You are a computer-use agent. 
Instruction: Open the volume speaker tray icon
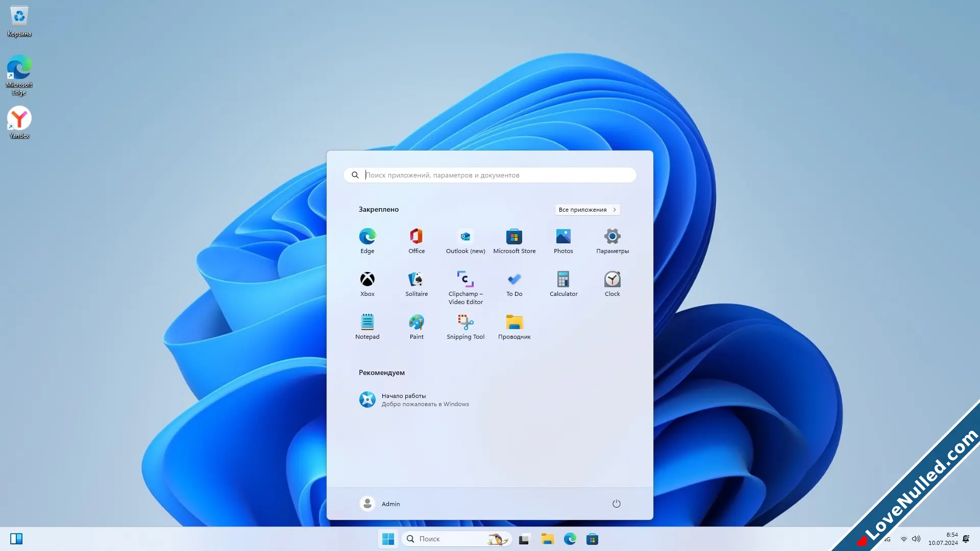tap(916, 539)
